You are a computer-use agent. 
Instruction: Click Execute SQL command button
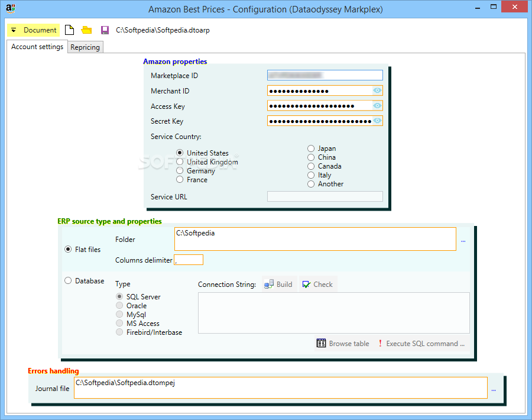421,343
